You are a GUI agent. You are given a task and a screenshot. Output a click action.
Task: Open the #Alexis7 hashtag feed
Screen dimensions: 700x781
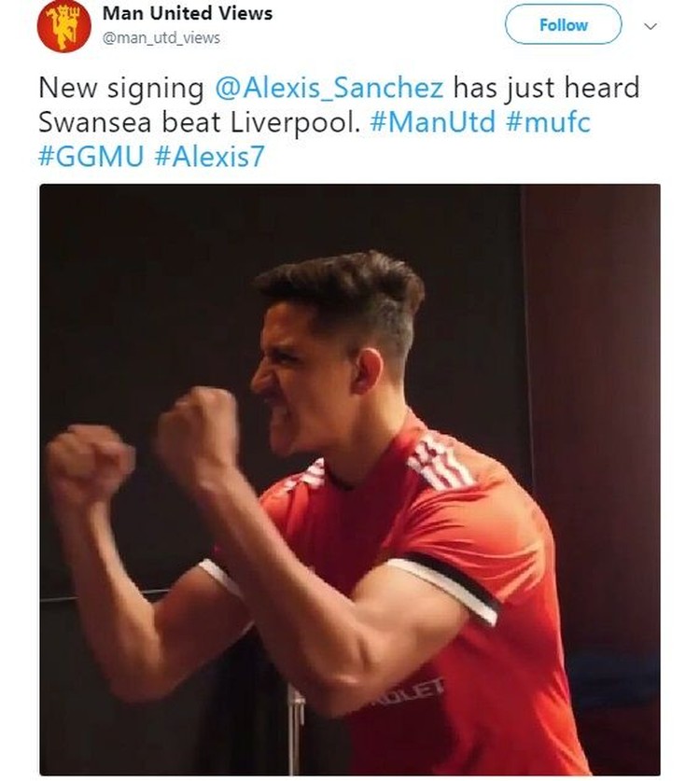tap(209, 157)
